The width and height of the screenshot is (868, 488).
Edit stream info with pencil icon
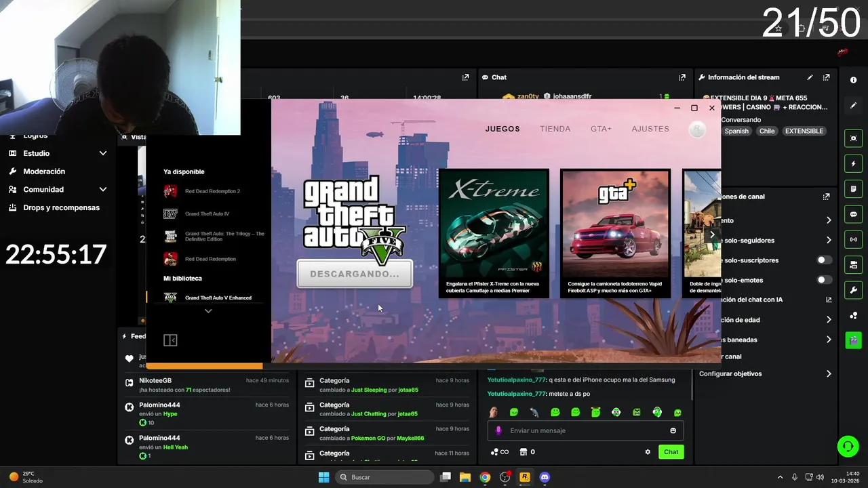pyautogui.click(x=810, y=77)
